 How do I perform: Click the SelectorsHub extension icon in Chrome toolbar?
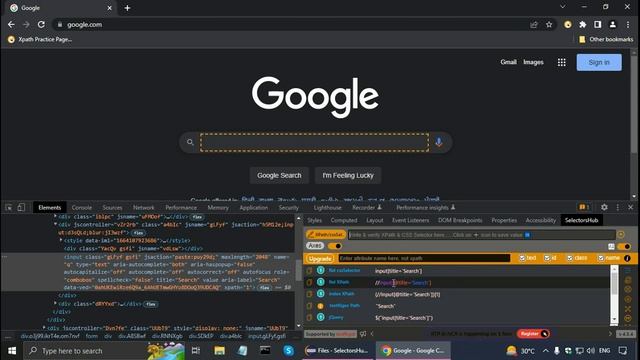click(568, 24)
